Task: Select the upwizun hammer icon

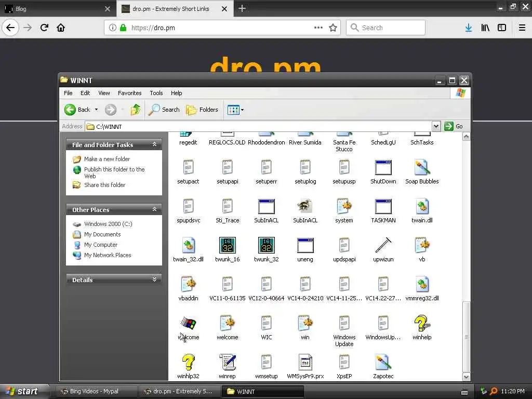Action: [383, 245]
